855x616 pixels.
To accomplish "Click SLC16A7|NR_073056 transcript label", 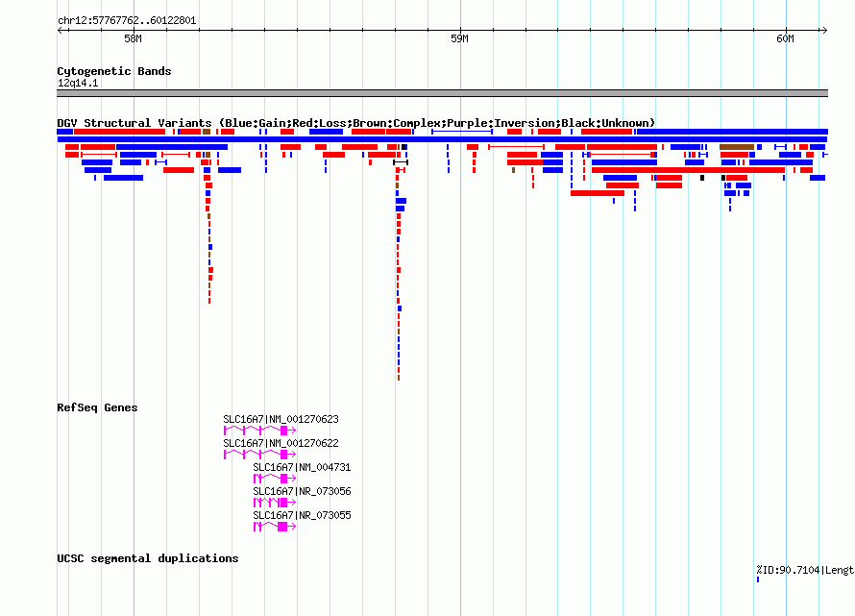I will tap(302, 491).
